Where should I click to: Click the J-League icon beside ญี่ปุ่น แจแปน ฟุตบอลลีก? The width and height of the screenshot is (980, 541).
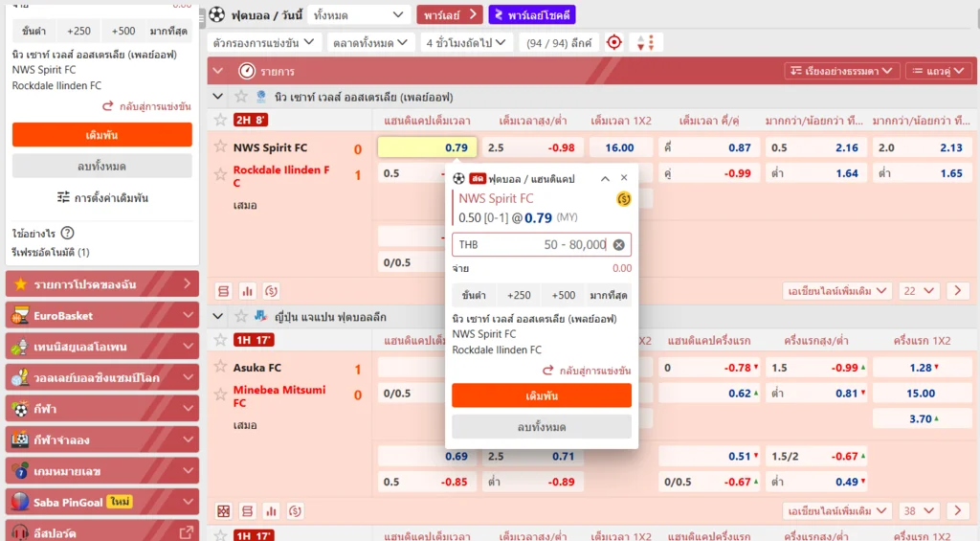261,317
